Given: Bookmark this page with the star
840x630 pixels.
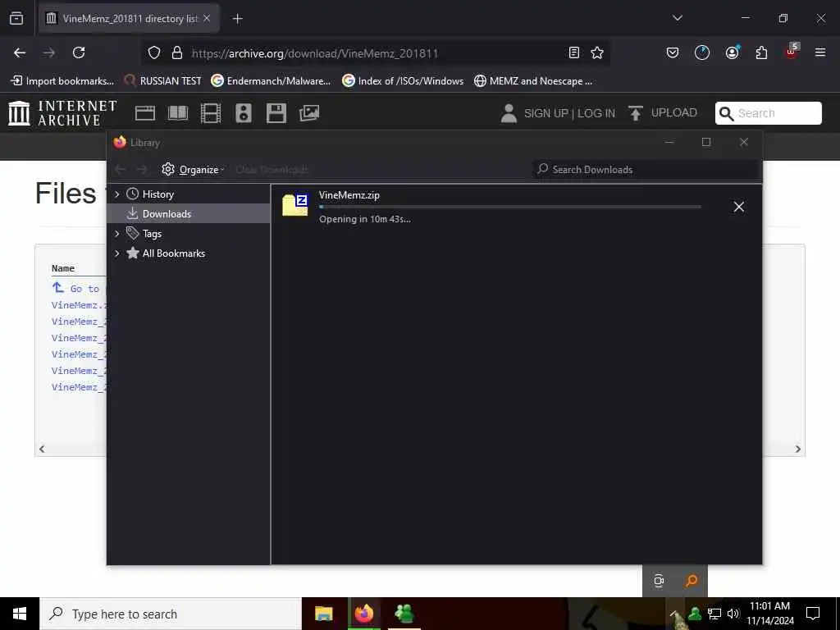Looking at the screenshot, I should [x=597, y=52].
